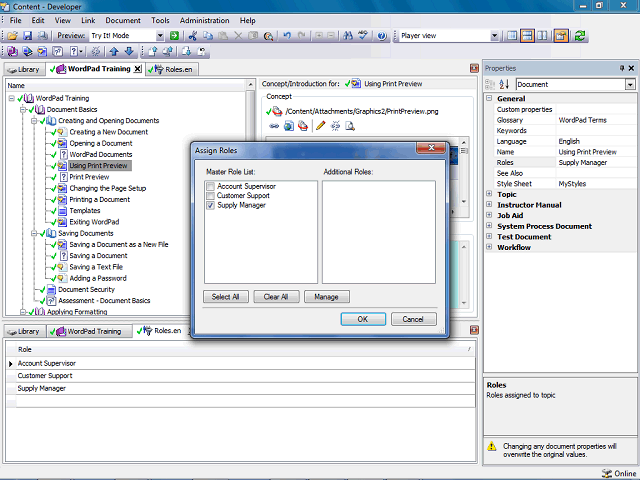Click Select All in Assign Roles dialog
The width and height of the screenshot is (640, 480).
225,297
